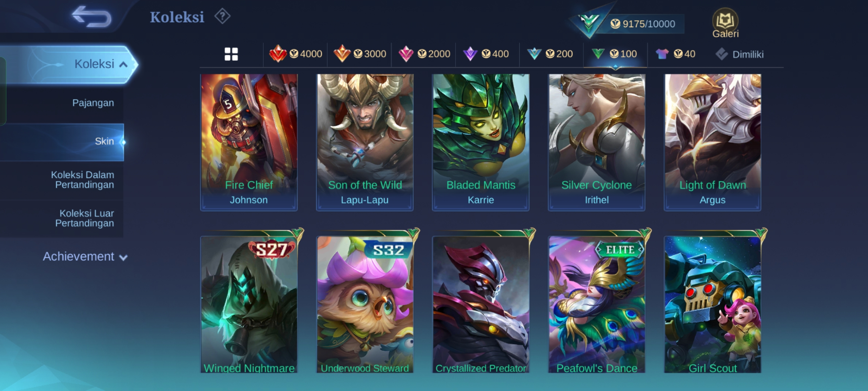The width and height of the screenshot is (868, 391).
Task: Open Pajangan in the sidebar
Action: pyautogui.click(x=93, y=103)
